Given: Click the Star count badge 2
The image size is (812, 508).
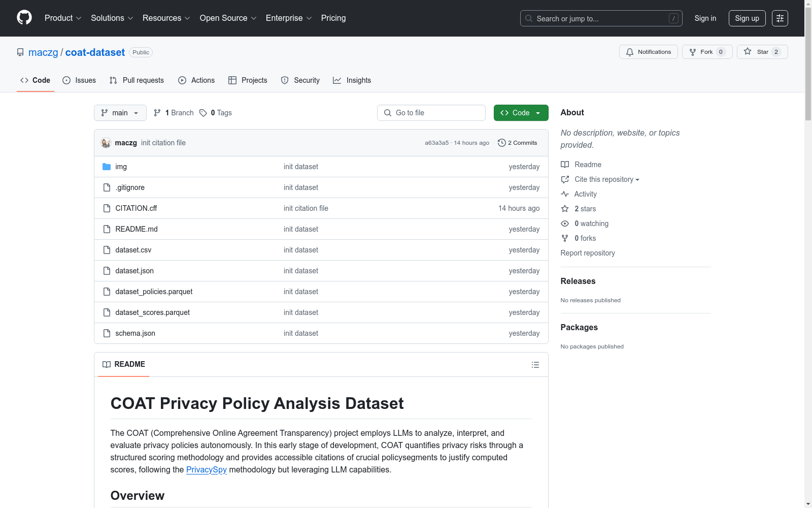Looking at the screenshot, I should (x=776, y=52).
